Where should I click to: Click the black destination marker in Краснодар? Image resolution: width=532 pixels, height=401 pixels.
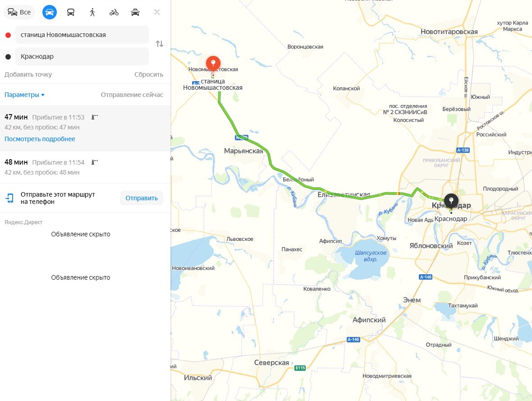(x=451, y=200)
